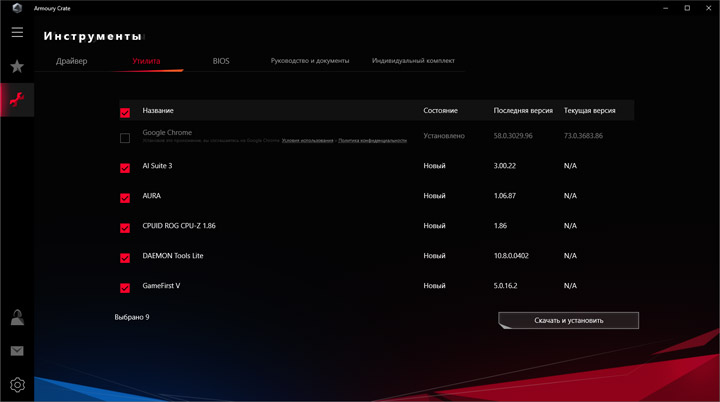Open the mail messages icon

point(17,351)
